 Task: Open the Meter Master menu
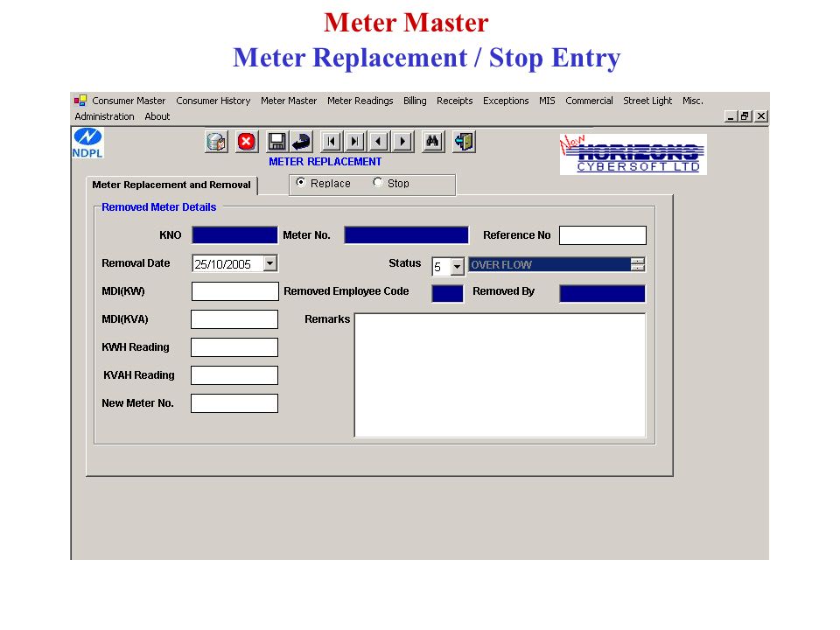[x=289, y=101]
